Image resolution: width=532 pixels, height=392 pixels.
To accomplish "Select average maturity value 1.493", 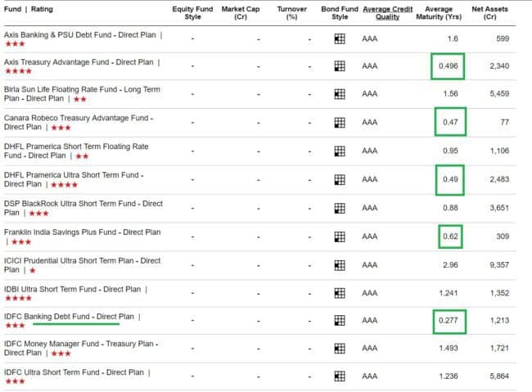I will tap(449, 349).
